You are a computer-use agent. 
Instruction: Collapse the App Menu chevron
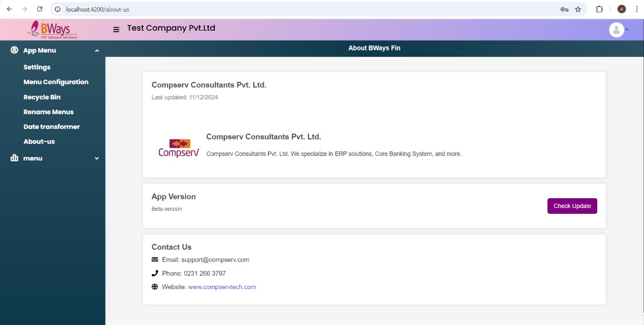97,51
